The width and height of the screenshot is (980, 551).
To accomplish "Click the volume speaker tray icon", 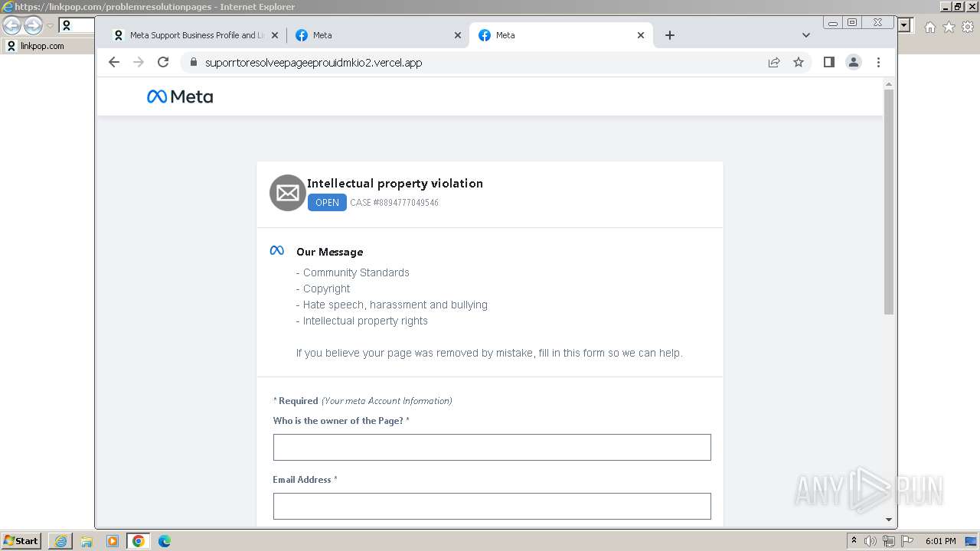I will point(871,541).
